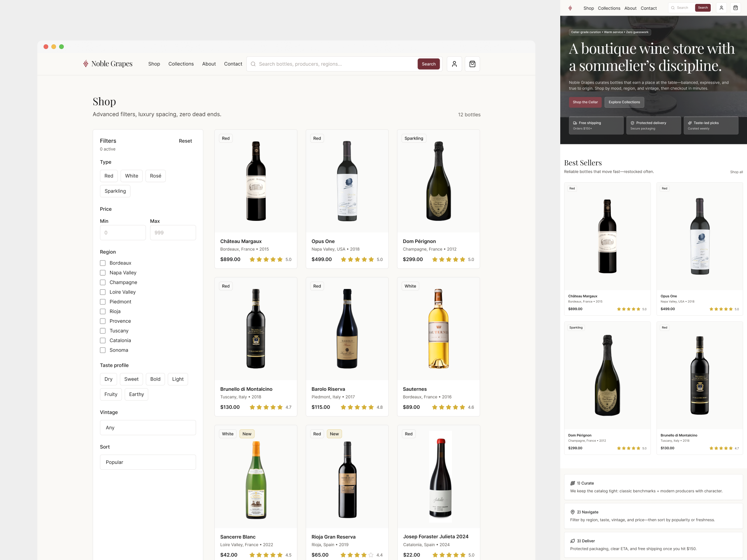The image size is (747, 560).
Task: Click grape logo icon in the right preview header
Action: (x=570, y=8)
